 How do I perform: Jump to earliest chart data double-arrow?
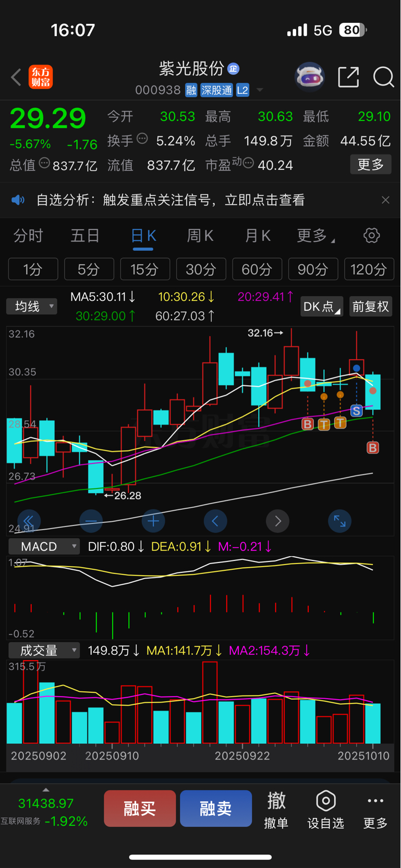(x=29, y=521)
